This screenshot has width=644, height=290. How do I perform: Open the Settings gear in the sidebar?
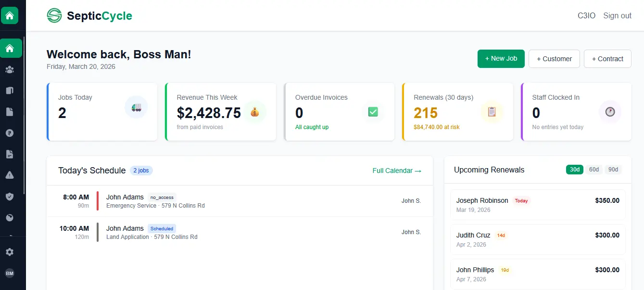point(11,251)
